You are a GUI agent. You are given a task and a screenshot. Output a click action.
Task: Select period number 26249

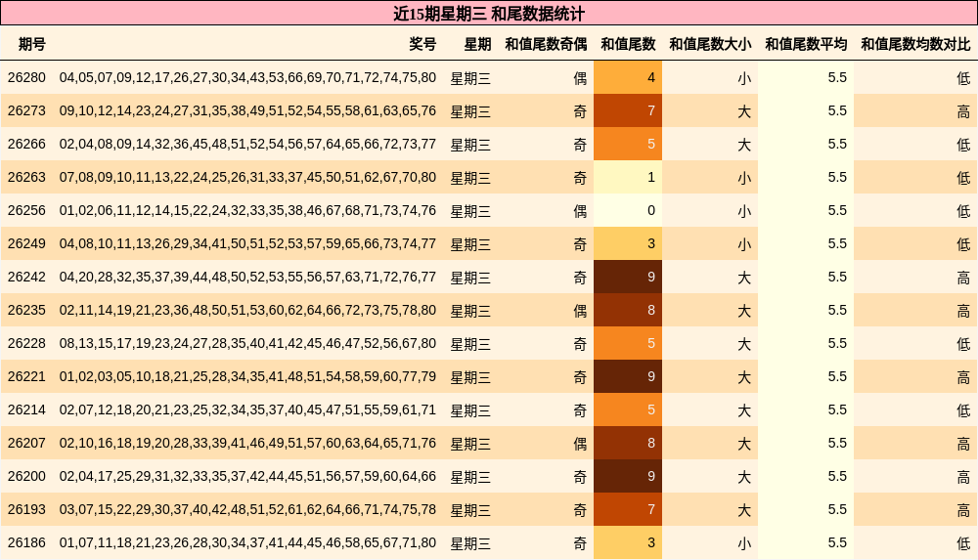26,243
